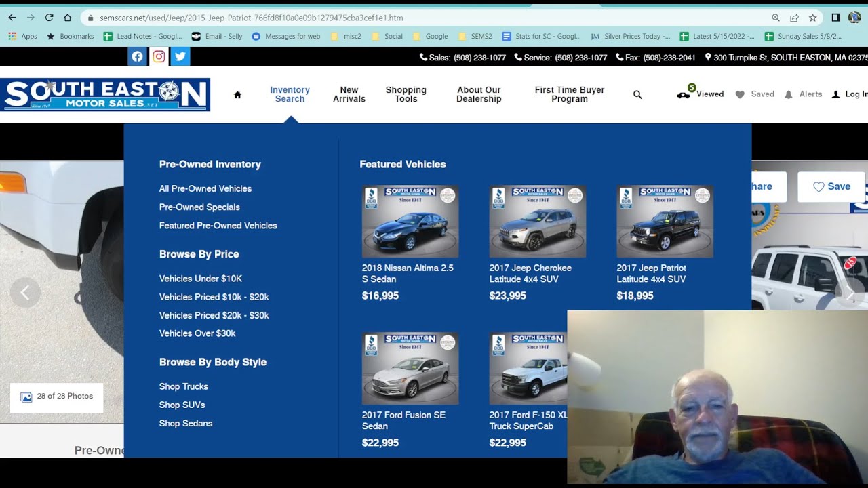Open the About Our Dealership menu

tap(479, 94)
